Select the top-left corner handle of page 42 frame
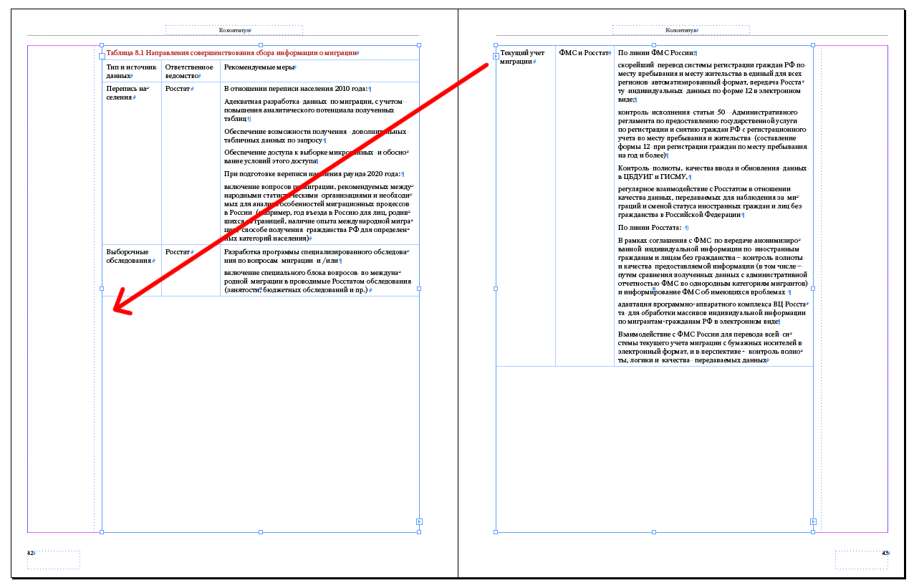The image size is (914, 588). click(x=102, y=45)
